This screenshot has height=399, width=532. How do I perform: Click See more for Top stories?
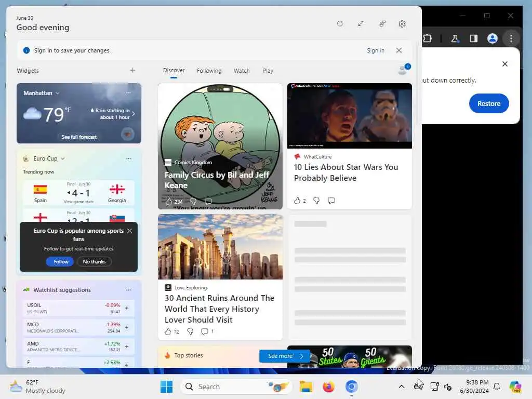click(x=285, y=356)
